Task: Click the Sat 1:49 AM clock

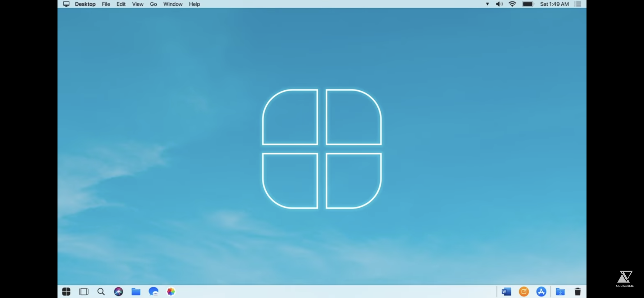Action: coord(555,4)
